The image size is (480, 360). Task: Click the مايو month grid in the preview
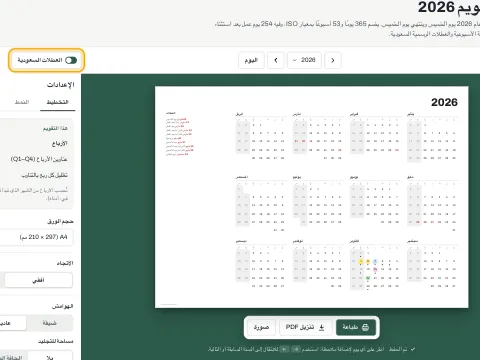point(432,203)
